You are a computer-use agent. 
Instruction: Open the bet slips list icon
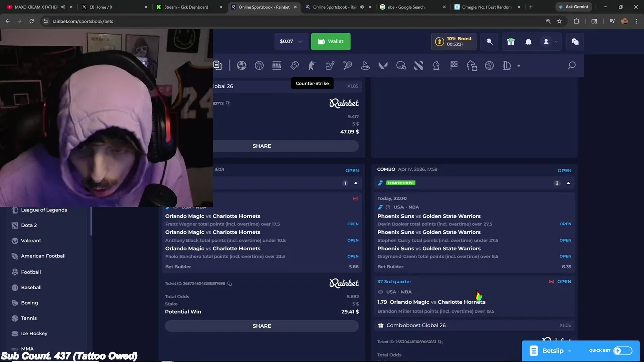click(x=217, y=65)
